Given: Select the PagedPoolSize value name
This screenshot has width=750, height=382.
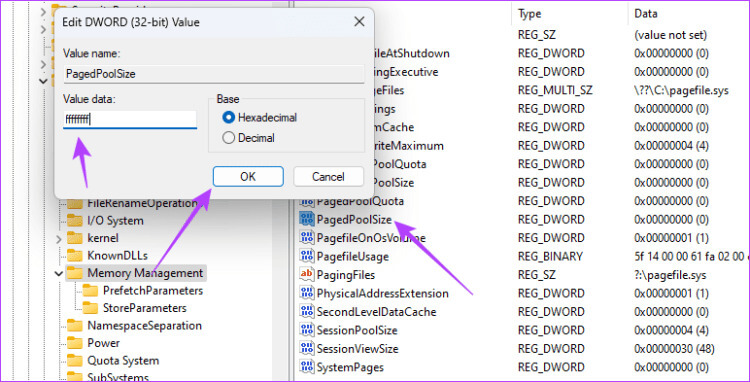Looking at the screenshot, I should pyautogui.click(x=354, y=219).
